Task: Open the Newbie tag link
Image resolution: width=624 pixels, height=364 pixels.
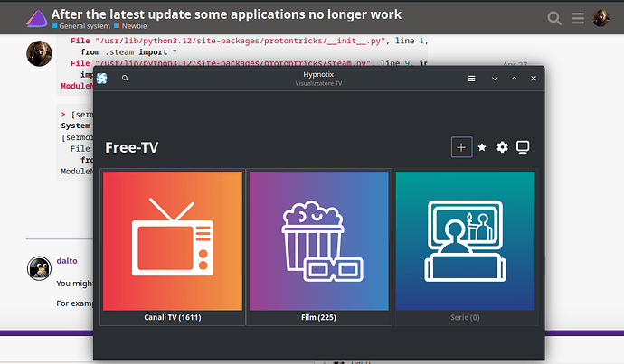Action: pos(130,26)
